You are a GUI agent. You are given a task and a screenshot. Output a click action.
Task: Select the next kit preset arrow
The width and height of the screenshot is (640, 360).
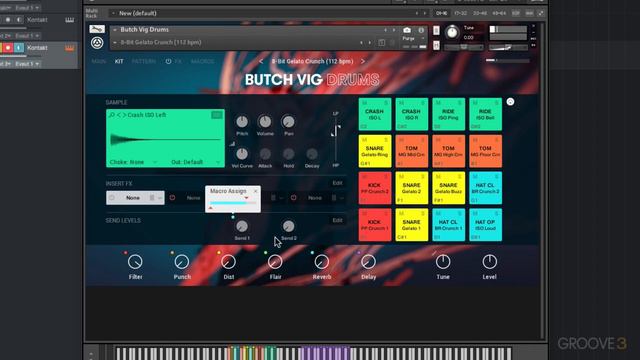tap(362, 61)
